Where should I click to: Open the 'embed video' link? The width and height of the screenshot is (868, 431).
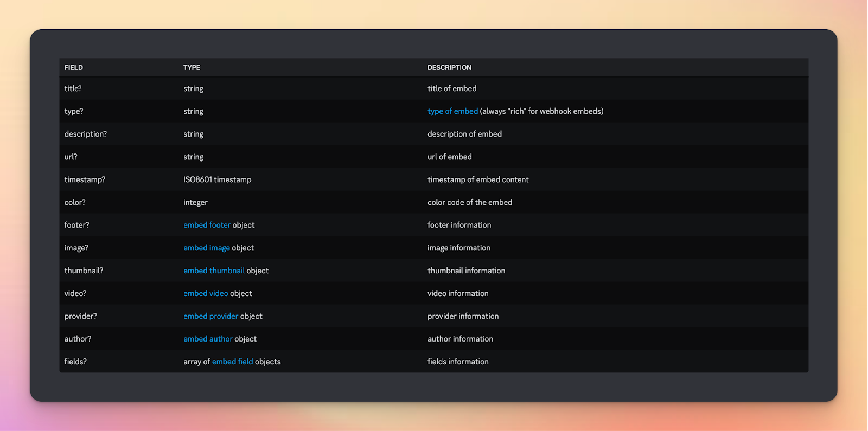click(x=206, y=293)
